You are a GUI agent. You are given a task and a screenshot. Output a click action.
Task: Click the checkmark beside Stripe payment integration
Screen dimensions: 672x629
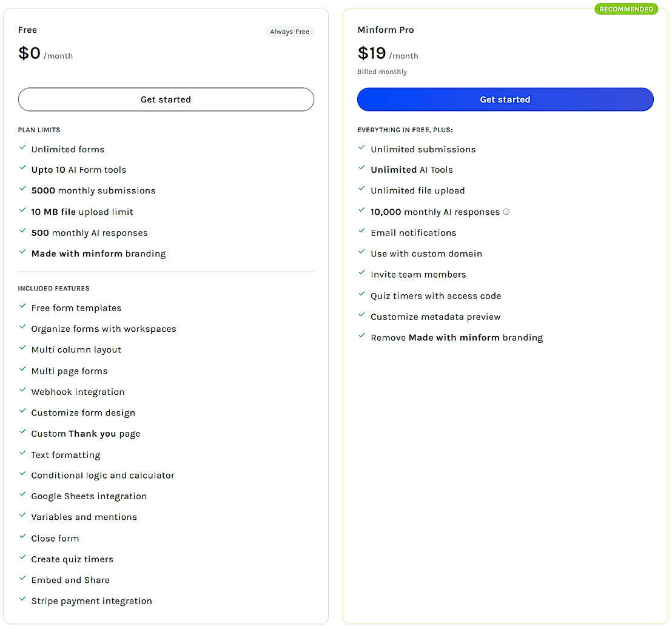pyautogui.click(x=22, y=599)
